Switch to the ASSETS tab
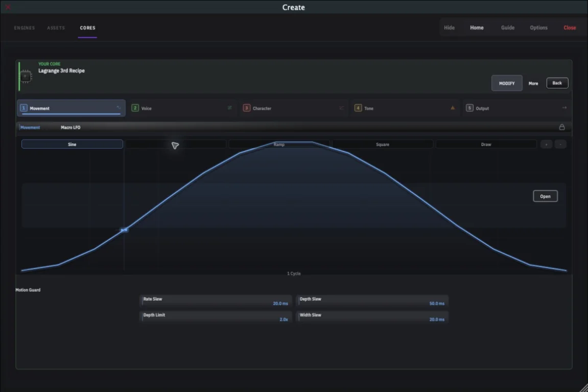Image resolution: width=588 pixels, height=392 pixels. [x=56, y=28]
